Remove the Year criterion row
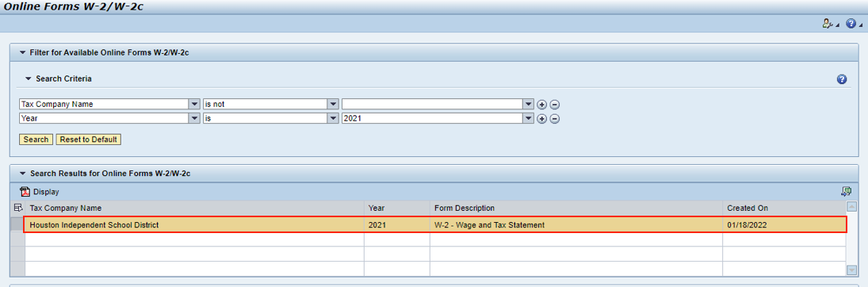This screenshot has width=868, height=287. coord(554,119)
